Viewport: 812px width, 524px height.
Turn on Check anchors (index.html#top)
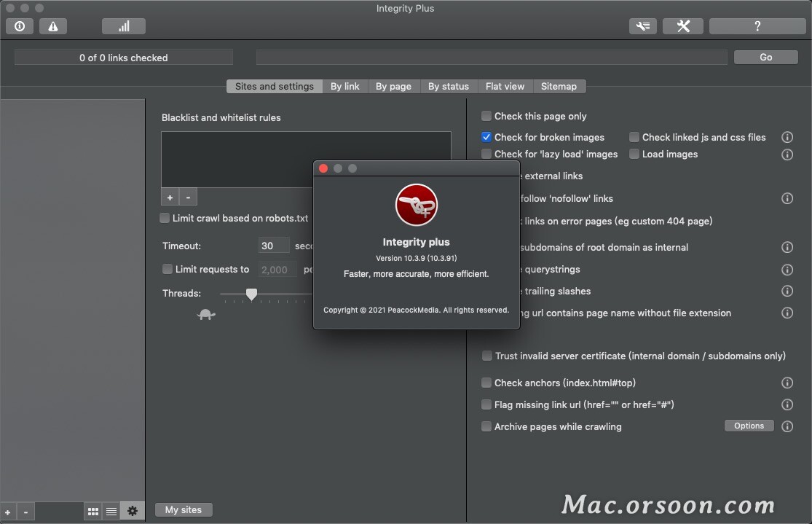pyautogui.click(x=486, y=383)
